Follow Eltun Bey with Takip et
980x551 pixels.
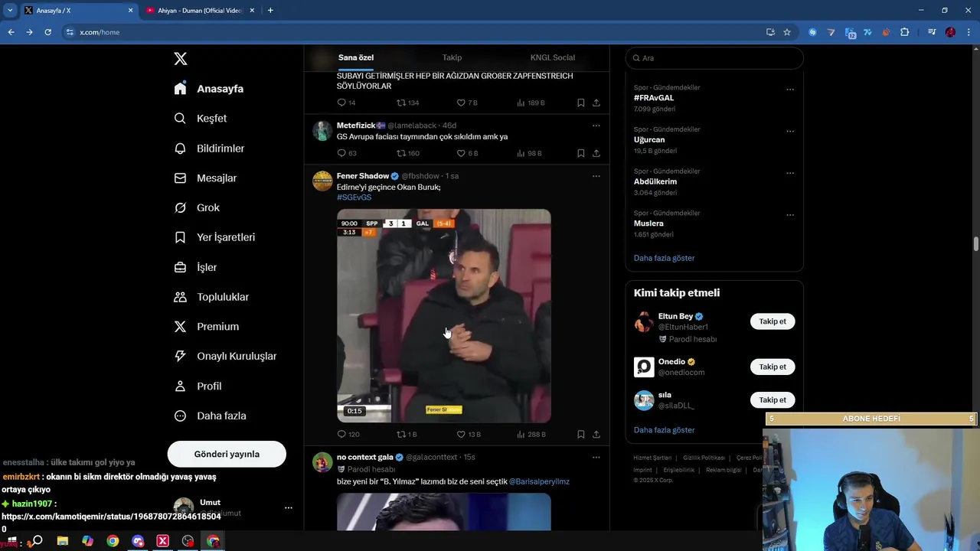(x=773, y=321)
